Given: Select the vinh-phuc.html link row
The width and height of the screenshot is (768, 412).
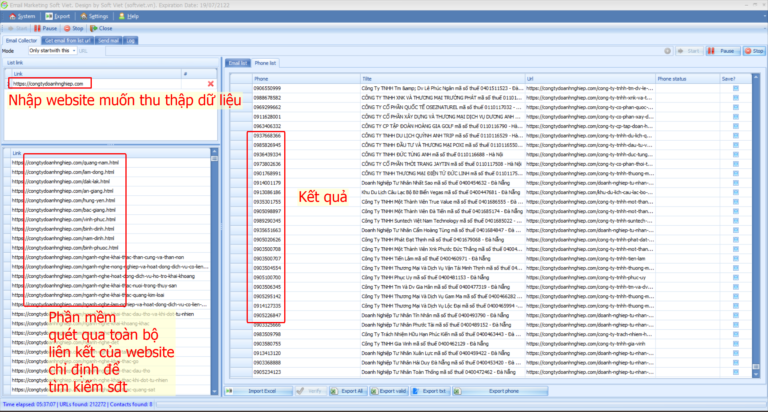Looking at the screenshot, I should click(110, 219).
